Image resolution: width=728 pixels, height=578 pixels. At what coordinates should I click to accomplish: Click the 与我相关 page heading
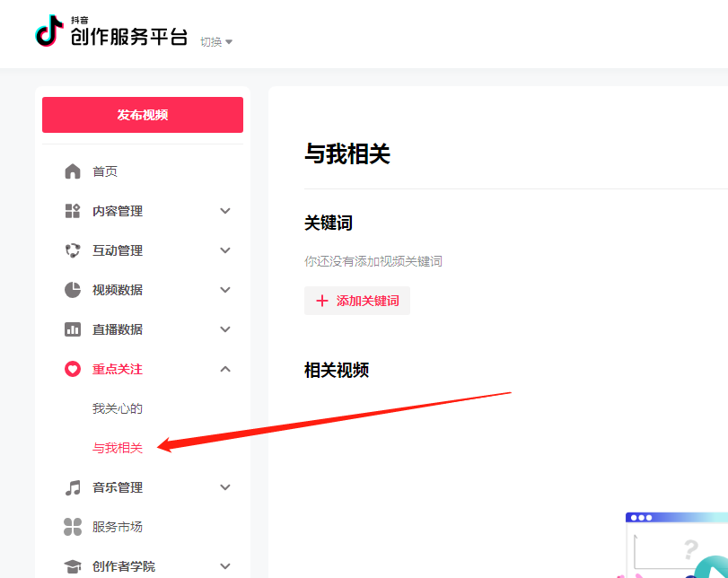[x=347, y=153]
